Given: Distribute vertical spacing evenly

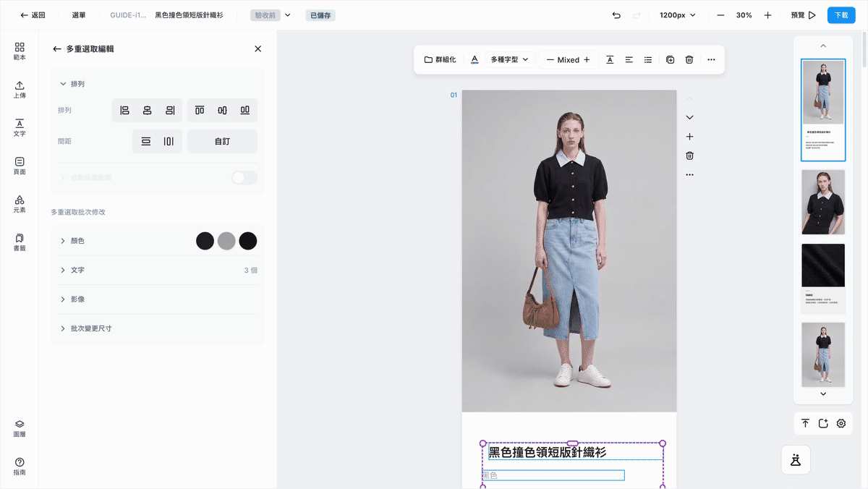Looking at the screenshot, I should 146,141.
